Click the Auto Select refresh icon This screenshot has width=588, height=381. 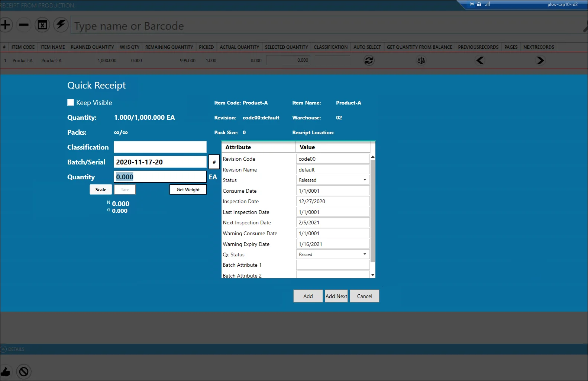tap(369, 60)
